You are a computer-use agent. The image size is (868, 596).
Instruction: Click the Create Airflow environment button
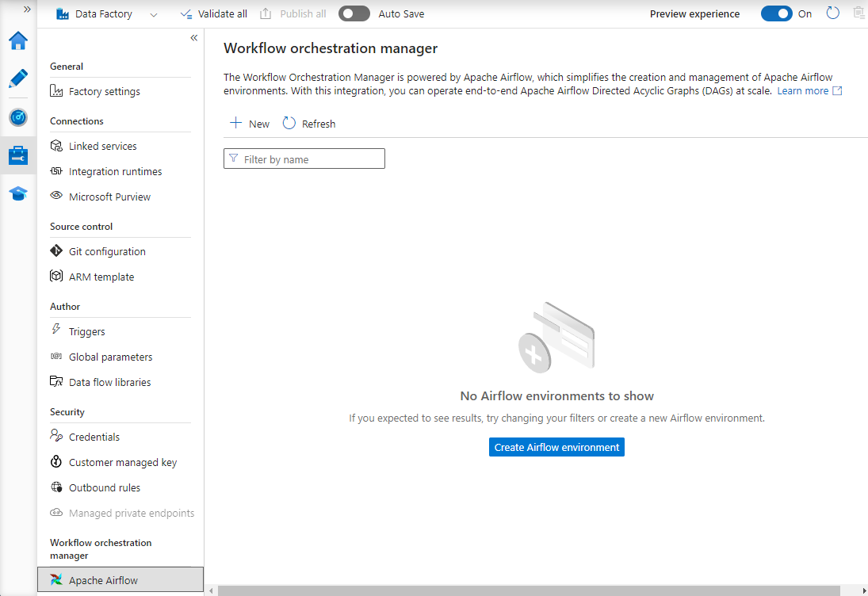pos(556,446)
